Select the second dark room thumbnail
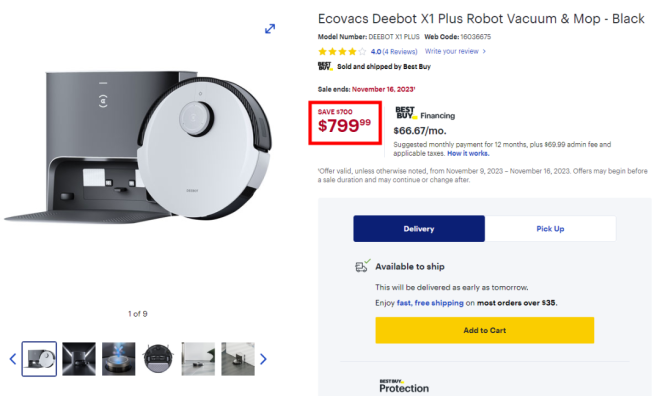 (79, 359)
